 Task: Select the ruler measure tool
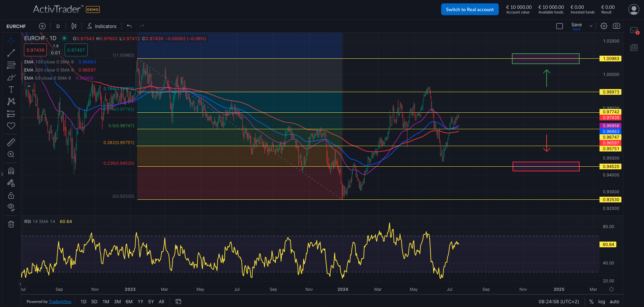pos(11,142)
